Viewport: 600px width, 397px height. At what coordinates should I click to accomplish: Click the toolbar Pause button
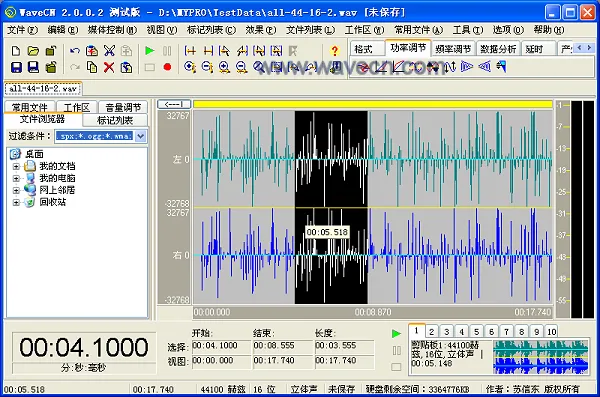[167, 51]
